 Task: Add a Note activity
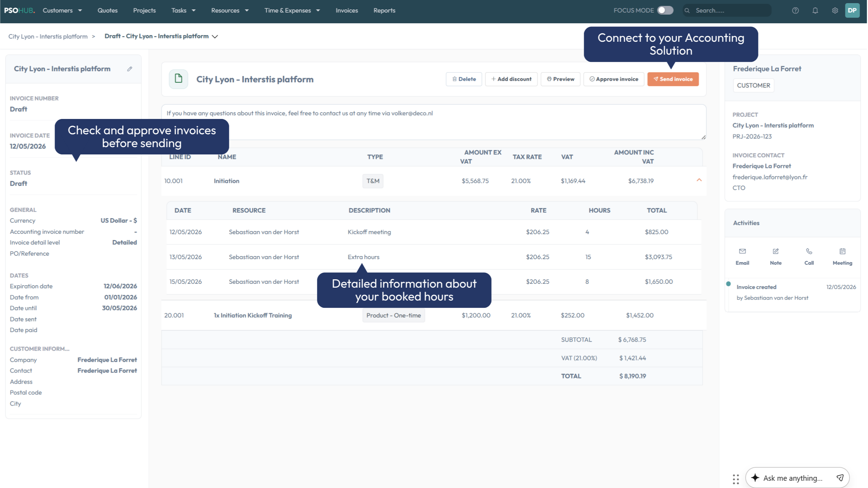[776, 257]
